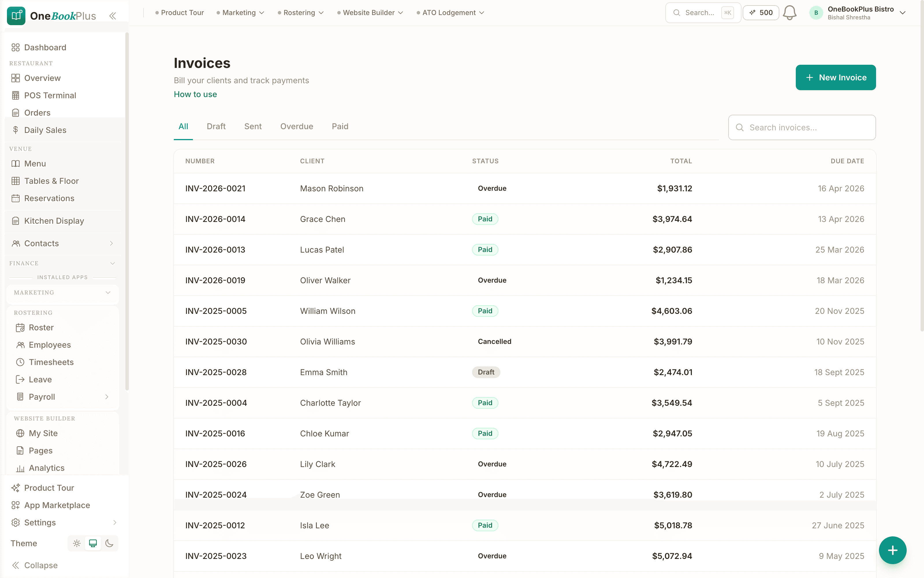Click the 500 credits sparkle badge
Viewport: 924px width, 578px height.
(x=761, y=13)
